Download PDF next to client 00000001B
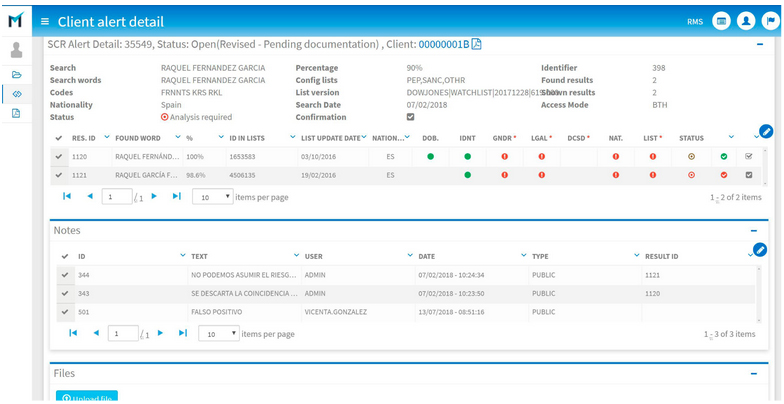Image resolution: width=784 pixels, height=404 pixels. click(477, 44)
